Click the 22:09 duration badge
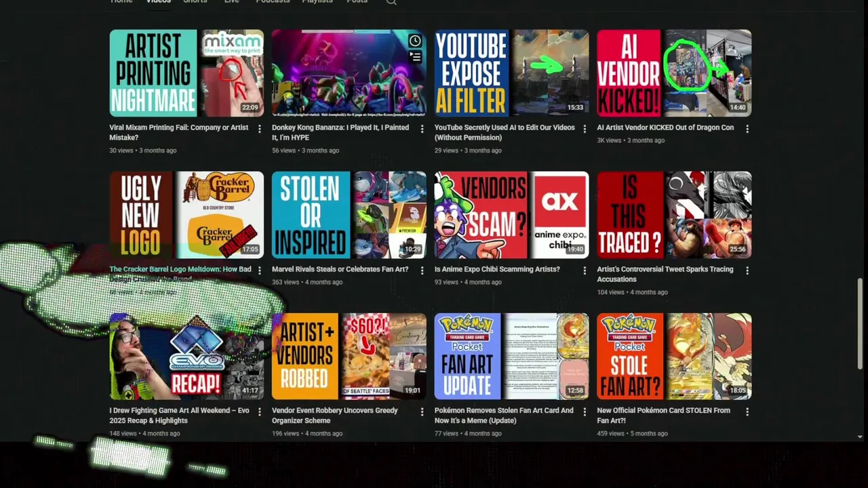Image resolution: width=868 pixels, height=488 pixels. pos(250,108)
